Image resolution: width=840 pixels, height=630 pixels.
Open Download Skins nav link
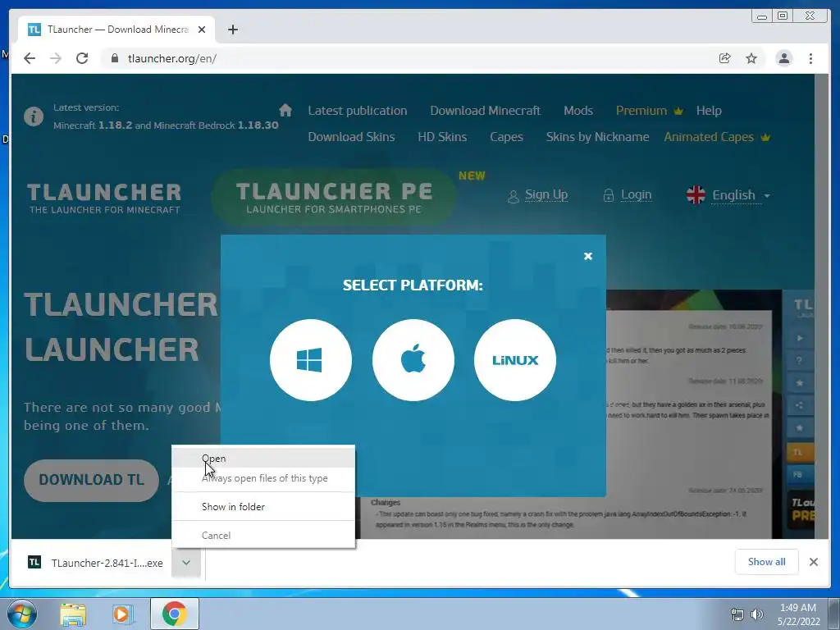click(351, 137)
